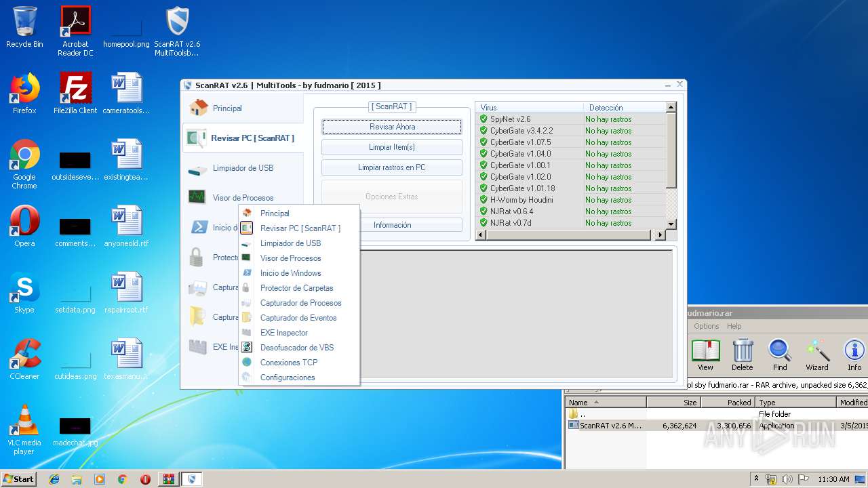Click the Revisar Ahora button

pos(392,127)
